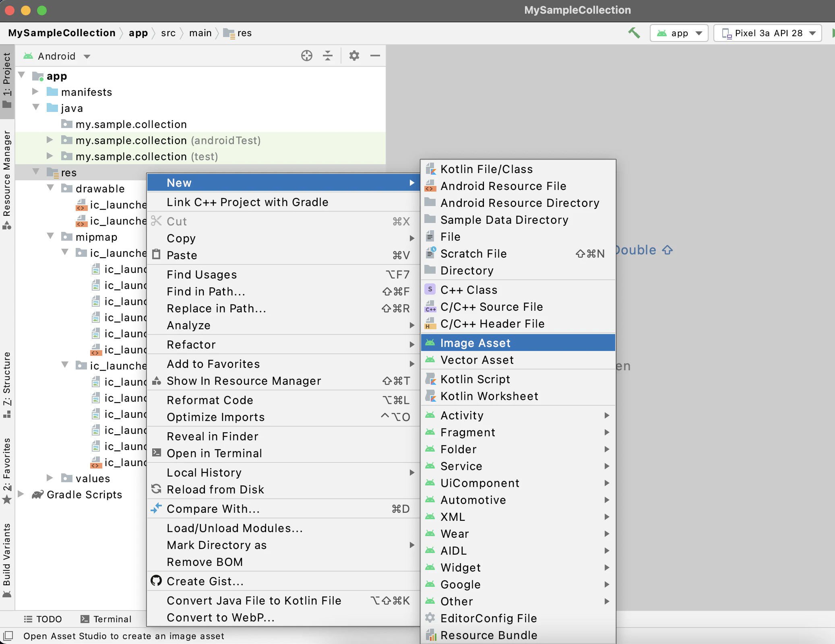
Task: Select Vector Asset menu item
Action: click(518, 360)
